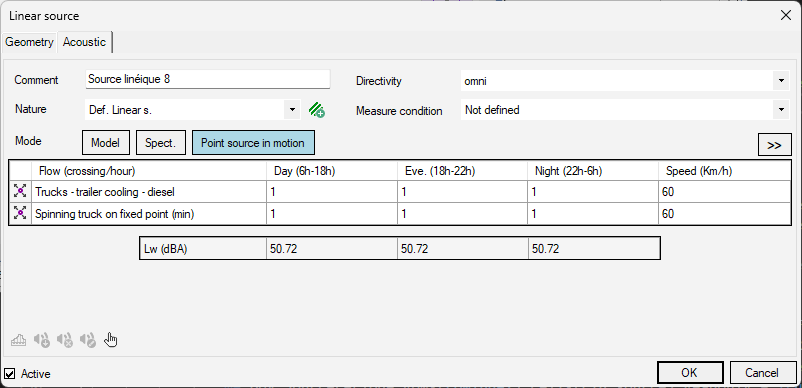
Task: Click Night value for Spinning truck row
Action: [x=593, y=214]
